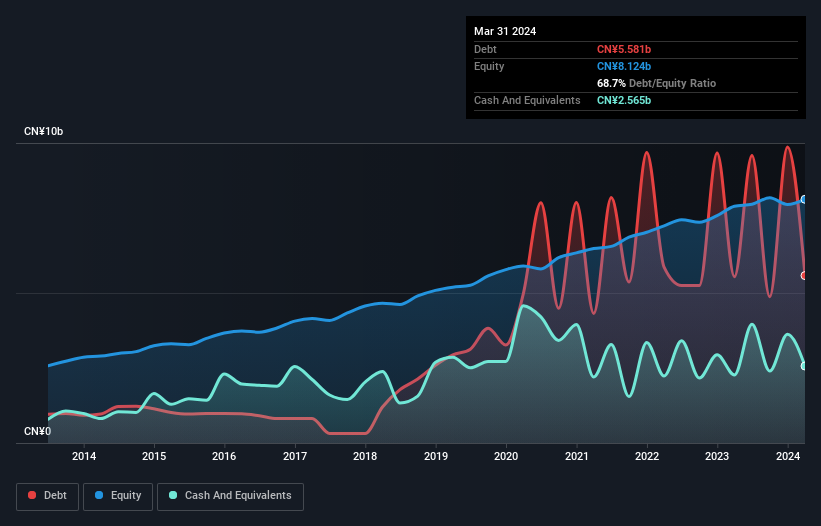
Task: Click the Mar 31 2024 tooltip date
Action: tap(505, 31)
